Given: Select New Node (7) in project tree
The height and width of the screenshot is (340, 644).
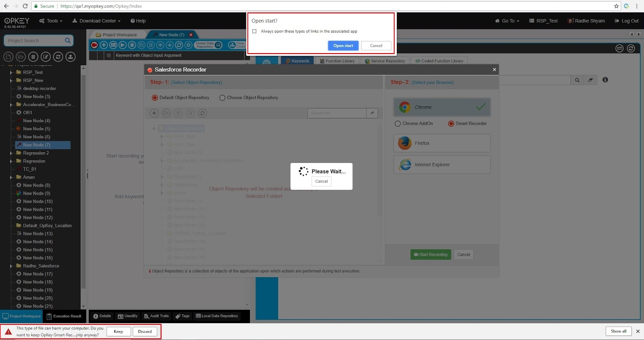Looking at the screenshot, I should [x=43, y=145].
